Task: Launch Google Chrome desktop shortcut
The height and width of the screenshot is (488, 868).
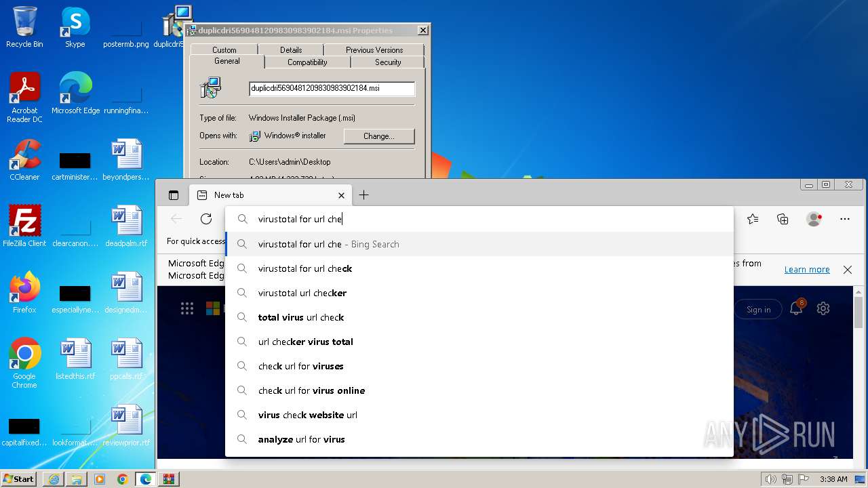Action: [x=24, y=363]
